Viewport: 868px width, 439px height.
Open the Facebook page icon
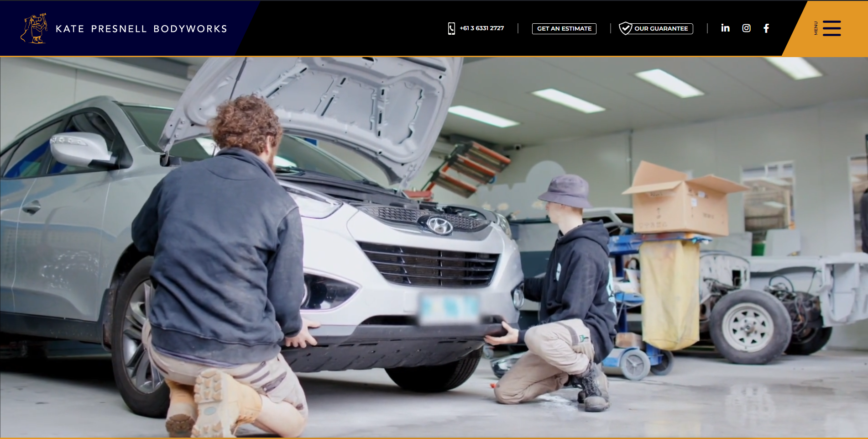pos(766,28)
